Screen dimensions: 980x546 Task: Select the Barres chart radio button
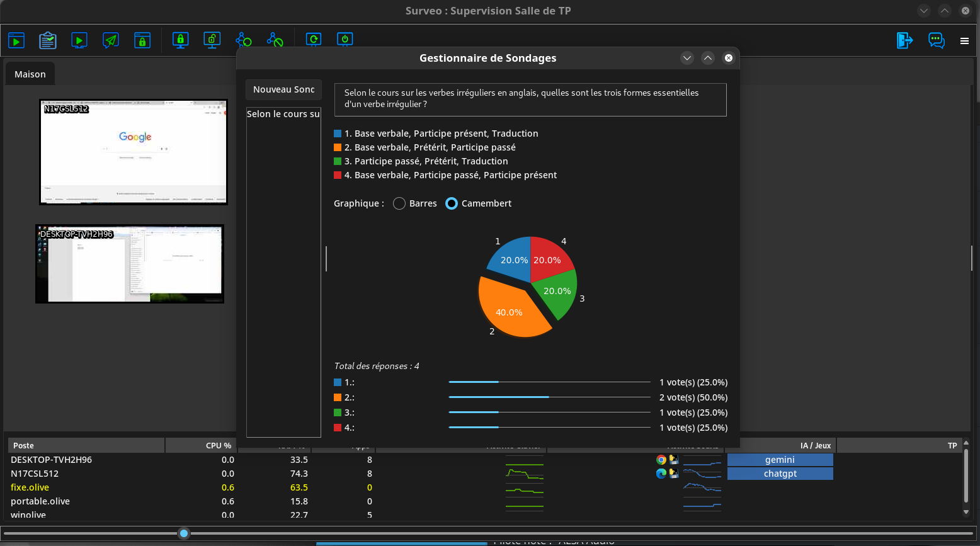[399, 203]
